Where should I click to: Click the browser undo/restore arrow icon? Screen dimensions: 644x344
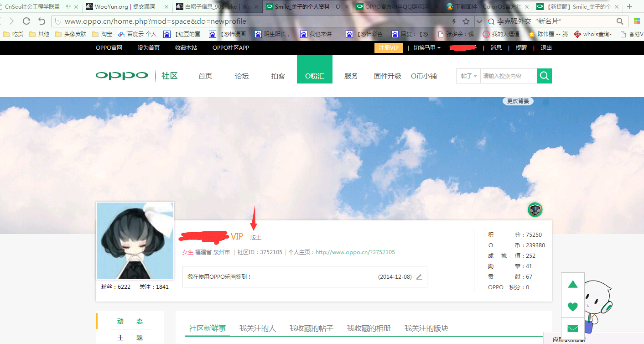[x=42, y=21]
